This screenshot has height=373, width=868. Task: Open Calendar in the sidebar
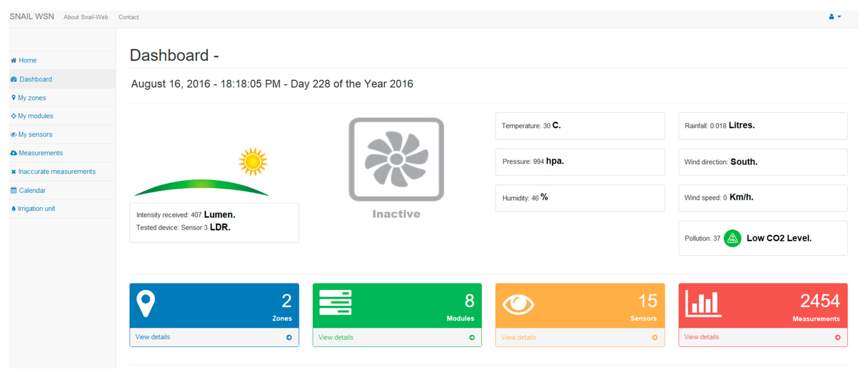[32, 191]
